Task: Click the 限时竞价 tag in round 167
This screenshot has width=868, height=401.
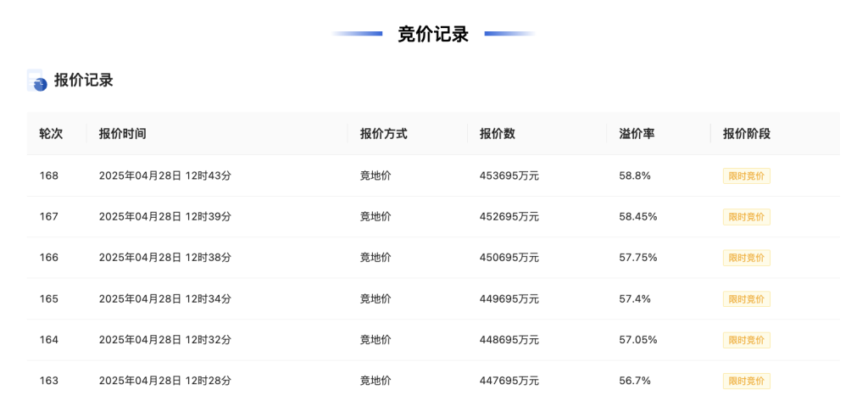Action: [746, 217]
